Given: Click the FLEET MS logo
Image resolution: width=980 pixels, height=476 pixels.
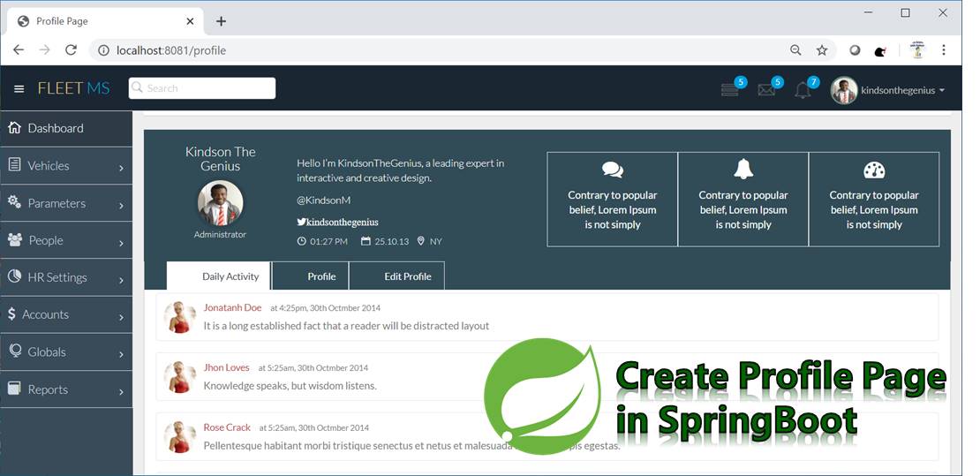Looking at the screenshot, I should click(74, 88).
